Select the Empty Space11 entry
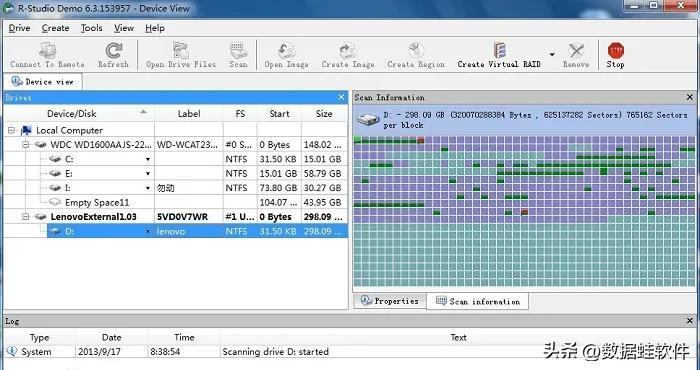This screenshot has height=370, width=700. (97, 202)
